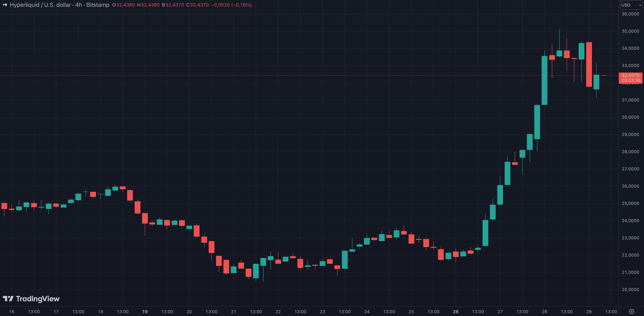Click the 20,0000 price axis label
This screenshot has height=316, width=644.
(630, 290)
